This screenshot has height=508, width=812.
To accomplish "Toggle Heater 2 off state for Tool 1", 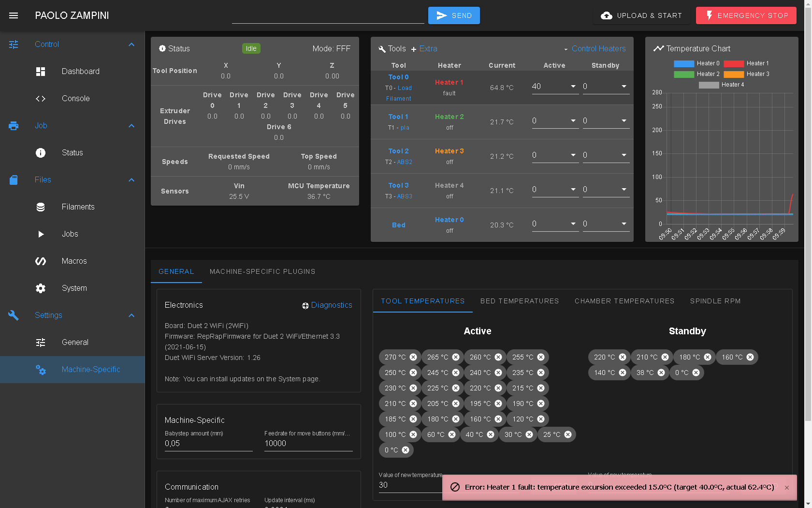I will [449, 117].
